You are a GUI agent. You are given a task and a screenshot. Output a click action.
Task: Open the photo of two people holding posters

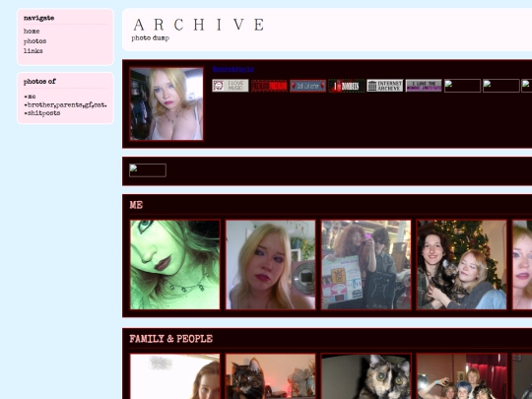(x=366, y=265)
